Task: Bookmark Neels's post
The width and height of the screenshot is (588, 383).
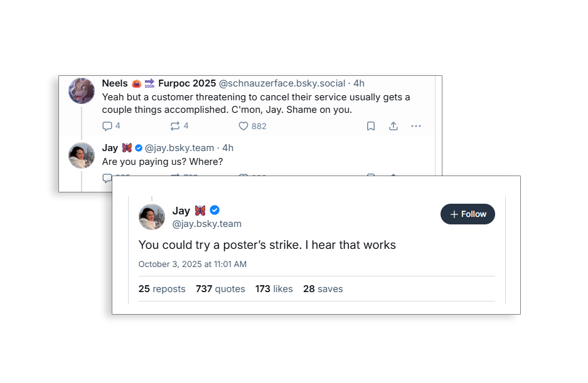Action: click(x=371, y=126)
